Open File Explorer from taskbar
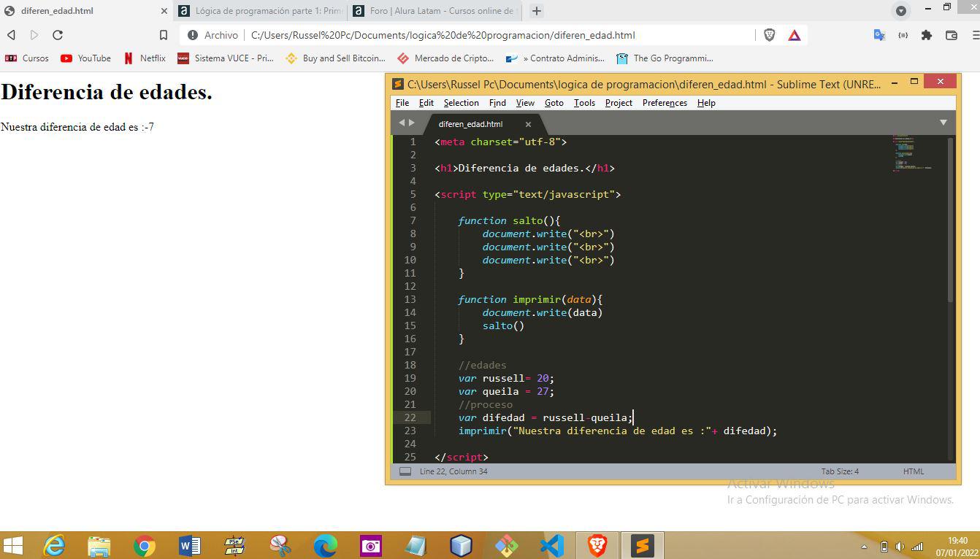The height and width of the screenshot is (559, 980). (99, 545)
